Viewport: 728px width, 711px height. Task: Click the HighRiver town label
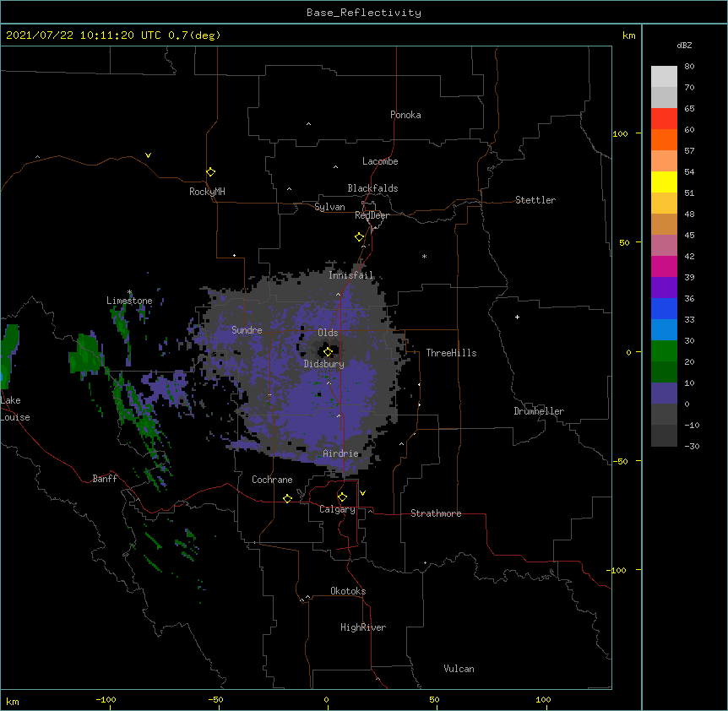coord(363,627)
